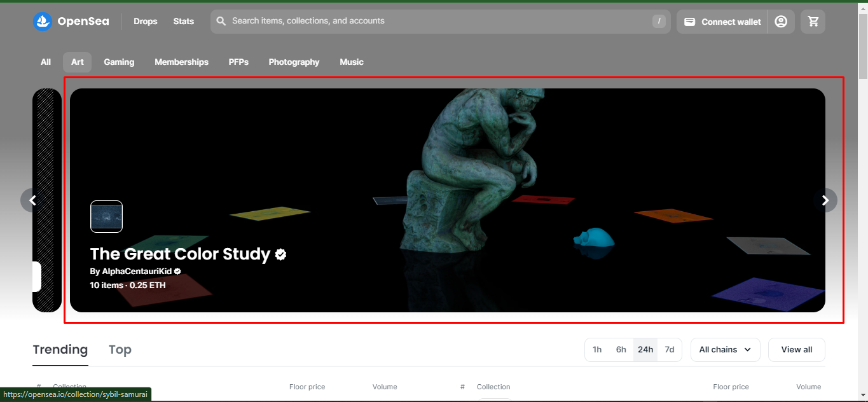Click the OpenSea wordmark text
868x402 pixels.
(83, 22)
